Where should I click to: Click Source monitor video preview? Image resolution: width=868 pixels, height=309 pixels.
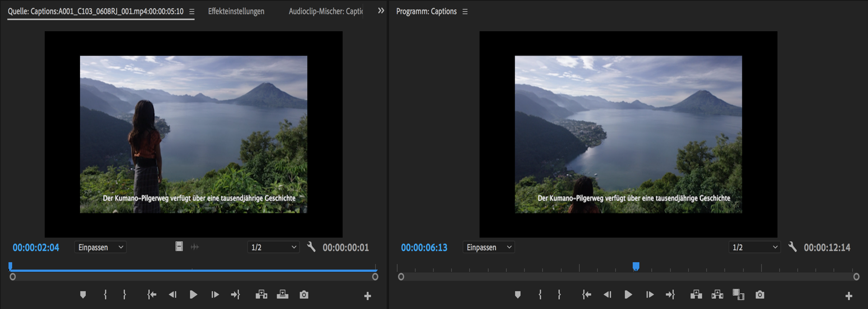click(193, 134)
